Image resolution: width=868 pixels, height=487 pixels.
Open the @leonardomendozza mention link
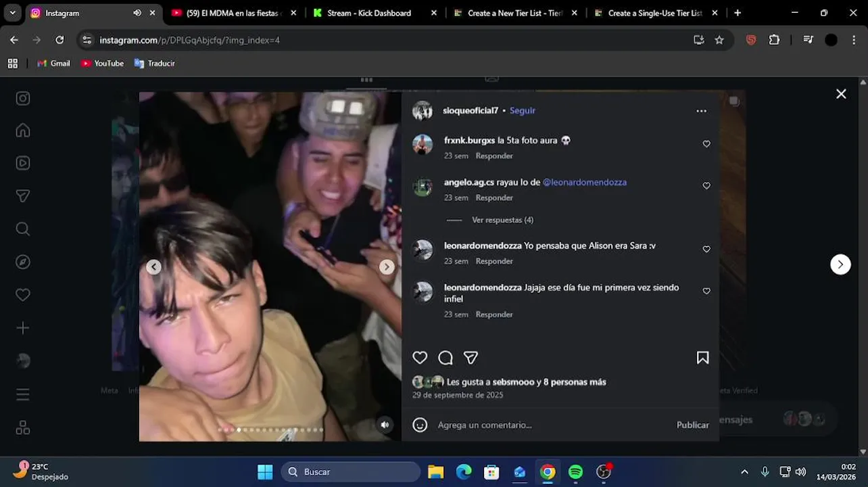coord(585,182)
